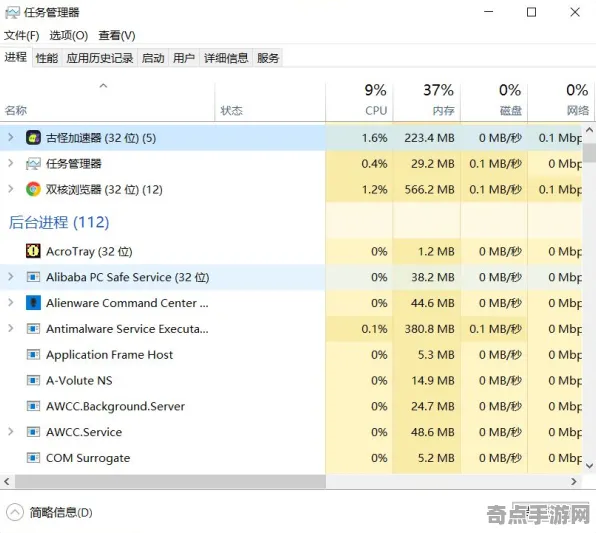Sort by the 网络 column header
This screenshot has height=533, width=596.
[x=561, y=101]
